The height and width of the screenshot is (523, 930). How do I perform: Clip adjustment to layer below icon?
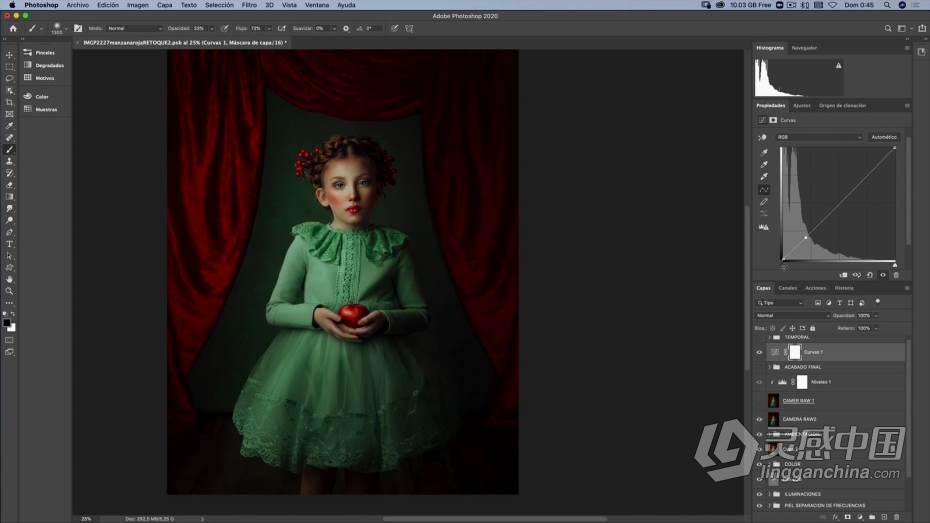pyautogui.click(x=843, y=275)
